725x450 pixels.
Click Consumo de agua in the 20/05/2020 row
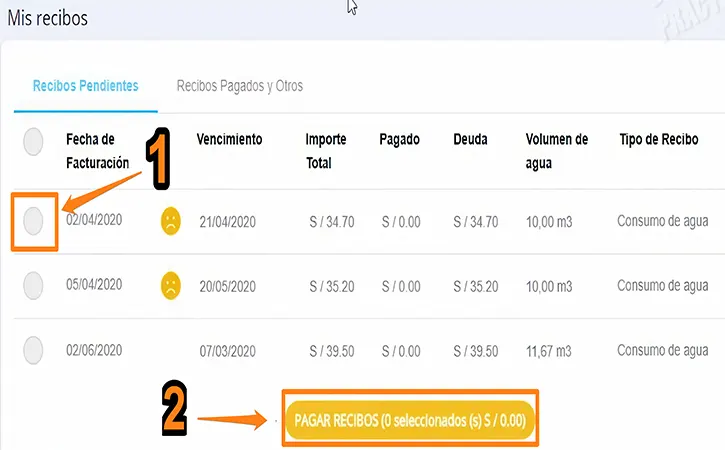(663, 286)
